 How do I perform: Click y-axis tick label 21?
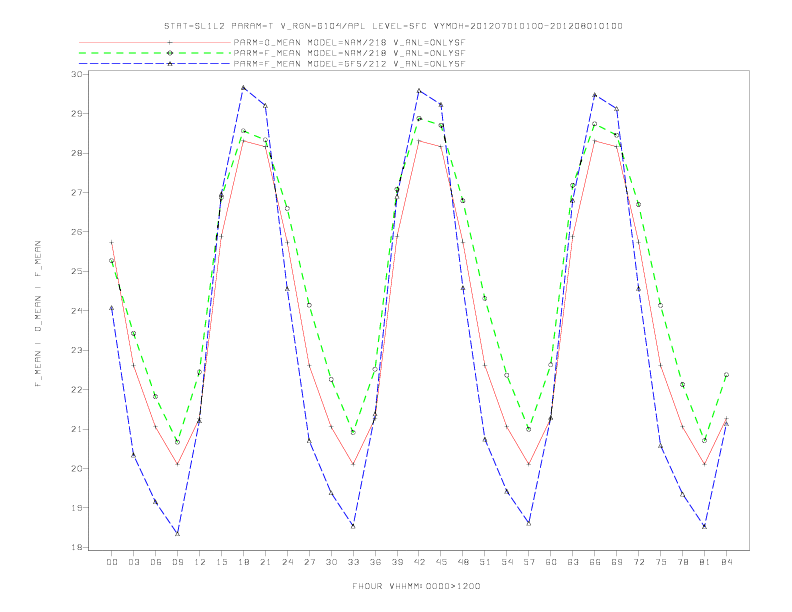[77, 429]
